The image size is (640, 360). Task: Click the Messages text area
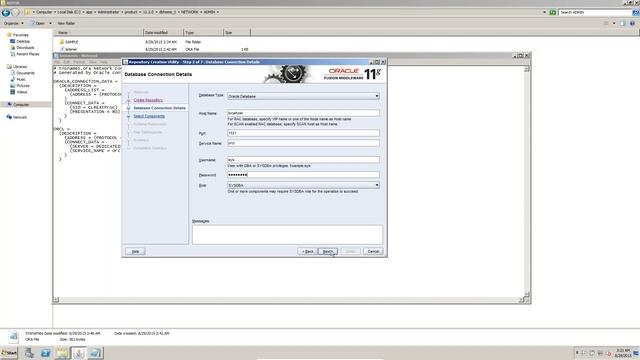click(287, 234)
